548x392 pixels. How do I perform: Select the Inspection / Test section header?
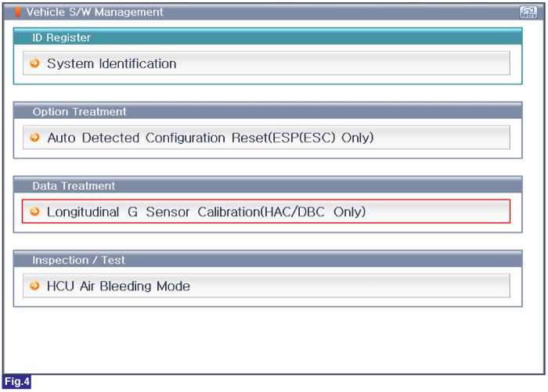pos(268,260)
